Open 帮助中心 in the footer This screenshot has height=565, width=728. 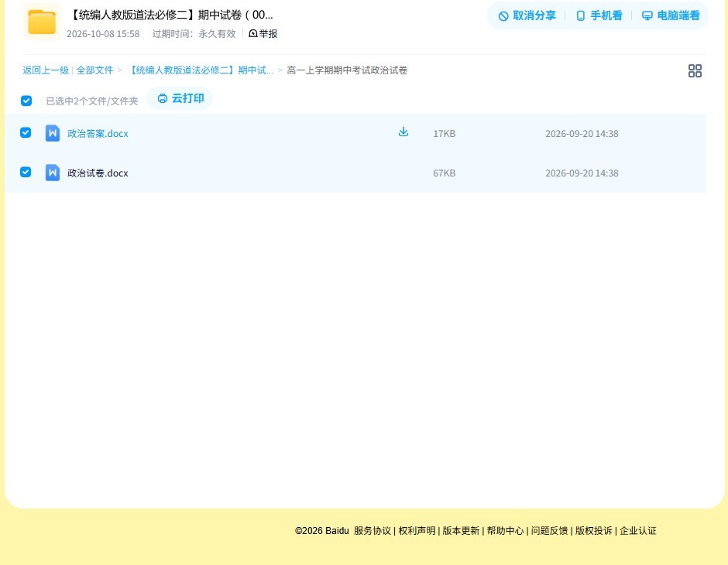505,531
